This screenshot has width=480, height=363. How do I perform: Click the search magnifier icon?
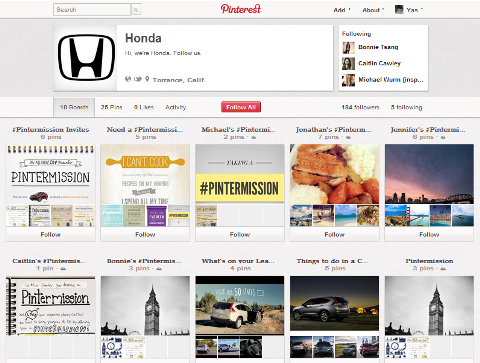[136, 10]
